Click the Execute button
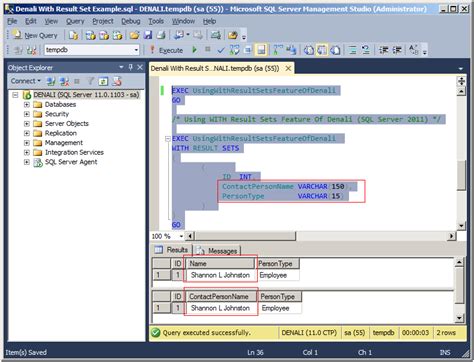This screenshot has width=474, height=362. [166, 50]
